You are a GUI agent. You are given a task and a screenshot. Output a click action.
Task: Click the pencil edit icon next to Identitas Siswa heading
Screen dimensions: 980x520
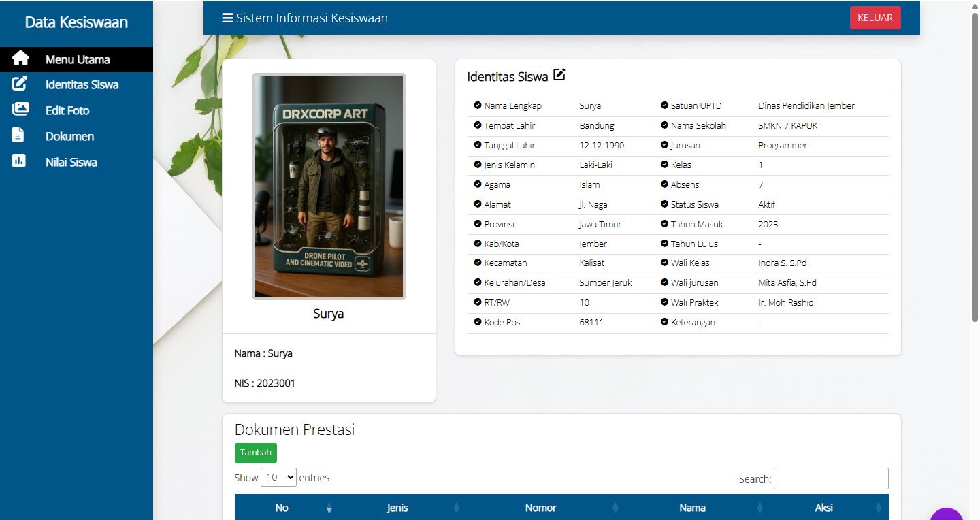click(x=559, y=75)
